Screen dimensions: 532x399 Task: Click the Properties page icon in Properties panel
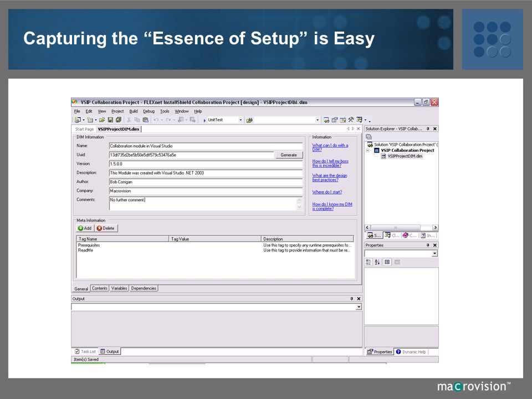click(x=387, y=262)
